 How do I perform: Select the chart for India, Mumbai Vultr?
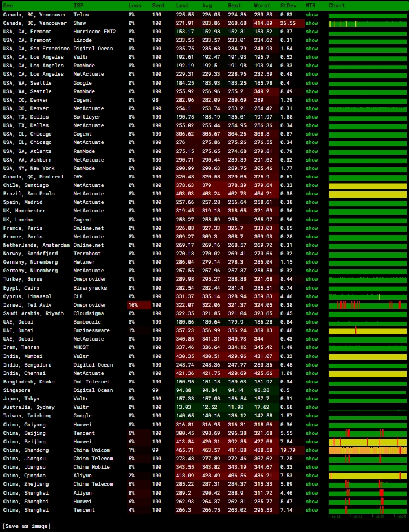tap(367, 356)
